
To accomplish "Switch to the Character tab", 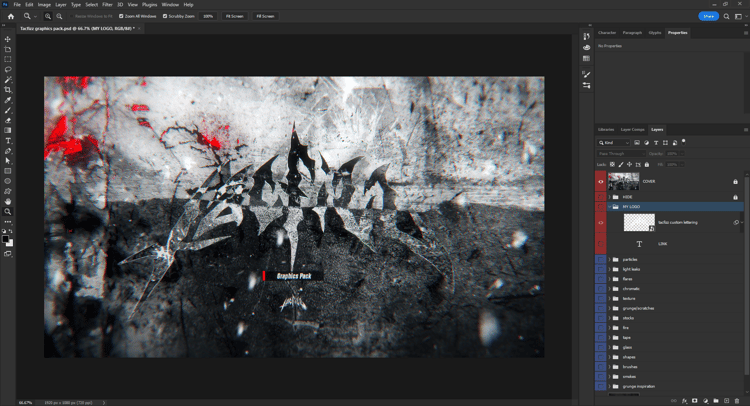I will pos(607,33).
